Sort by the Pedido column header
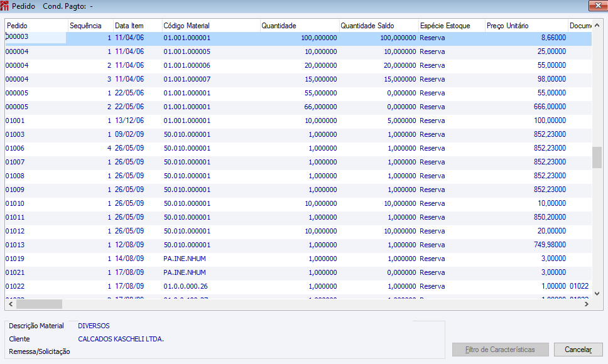 point(36,26)
